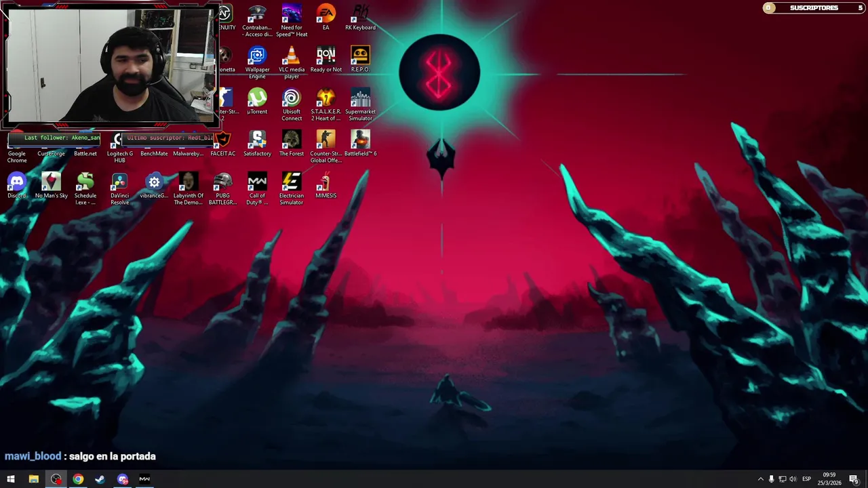Expand the hidden system tray icons
This screenshot has height=488, width=868.
coord(760,479)
